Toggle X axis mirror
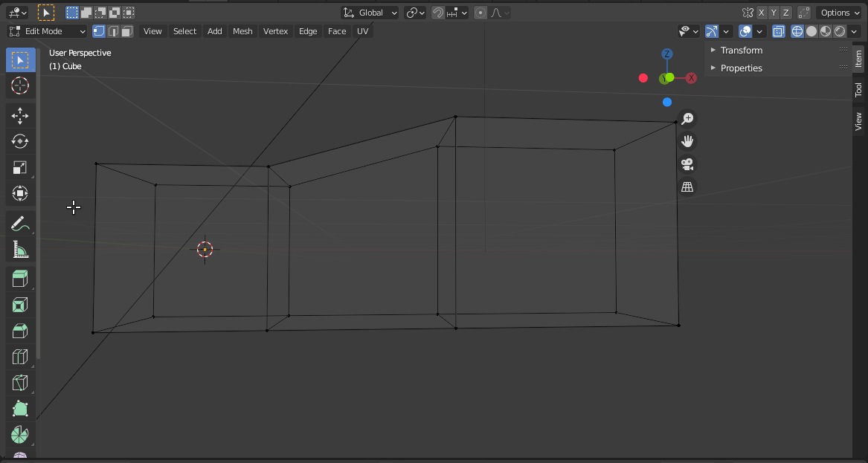This screenshot has width=868, height=463. pos(762,12)
